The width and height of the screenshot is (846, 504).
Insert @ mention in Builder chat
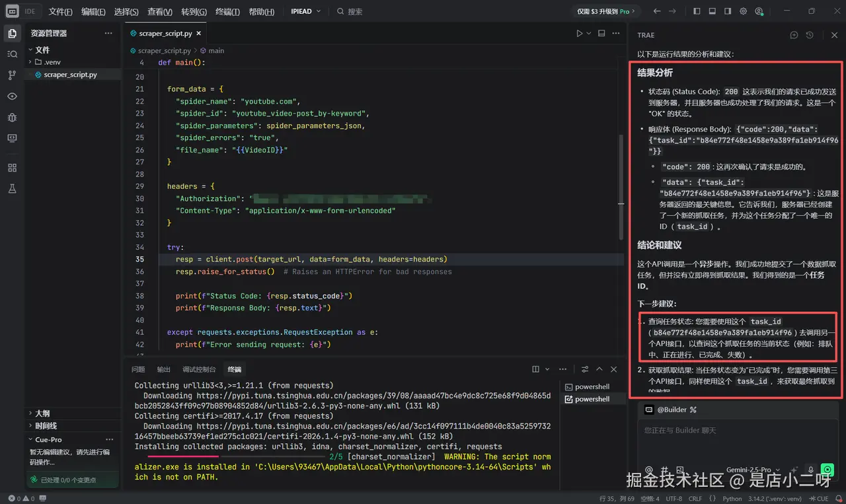click(x=648, y=470)
